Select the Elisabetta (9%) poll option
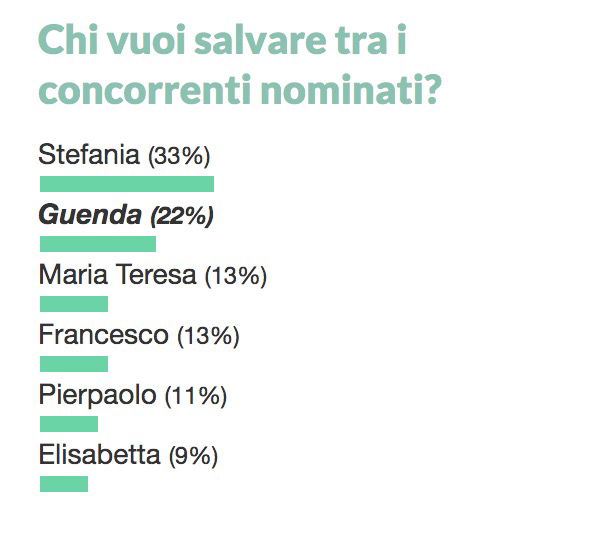The height and width of the screenshot is (548, 602). click(128, 455)
